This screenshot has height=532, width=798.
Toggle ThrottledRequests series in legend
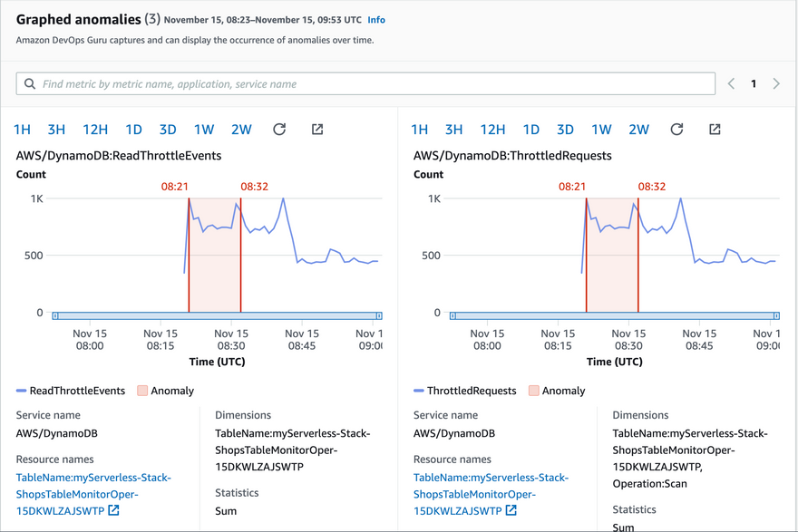click(465, 391)
